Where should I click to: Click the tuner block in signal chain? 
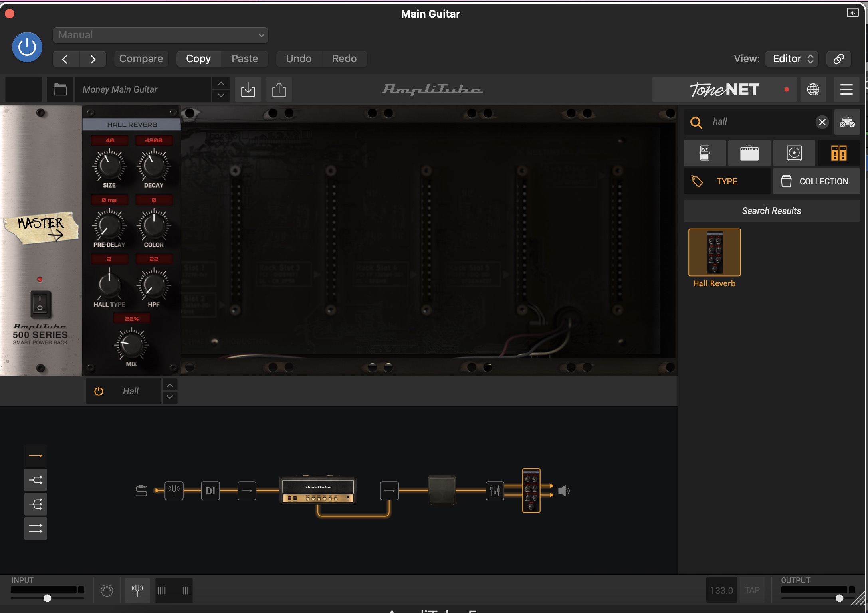click(174, 490)
